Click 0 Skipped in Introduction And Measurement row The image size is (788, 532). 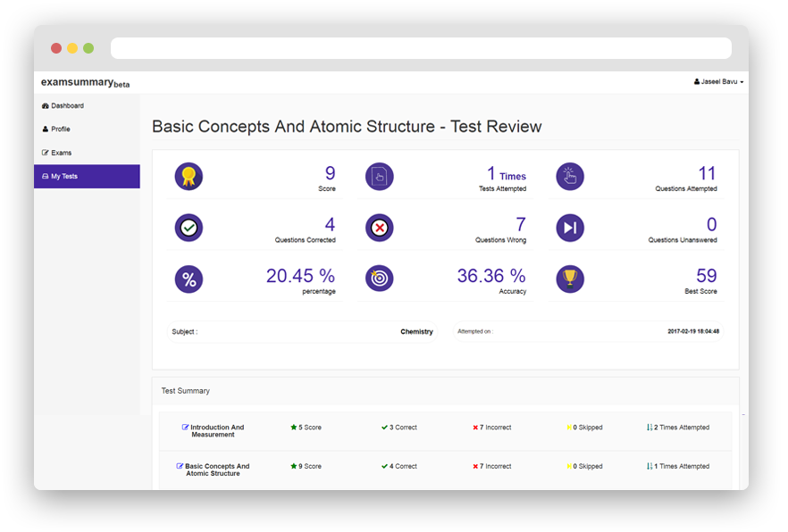point(588,428)
